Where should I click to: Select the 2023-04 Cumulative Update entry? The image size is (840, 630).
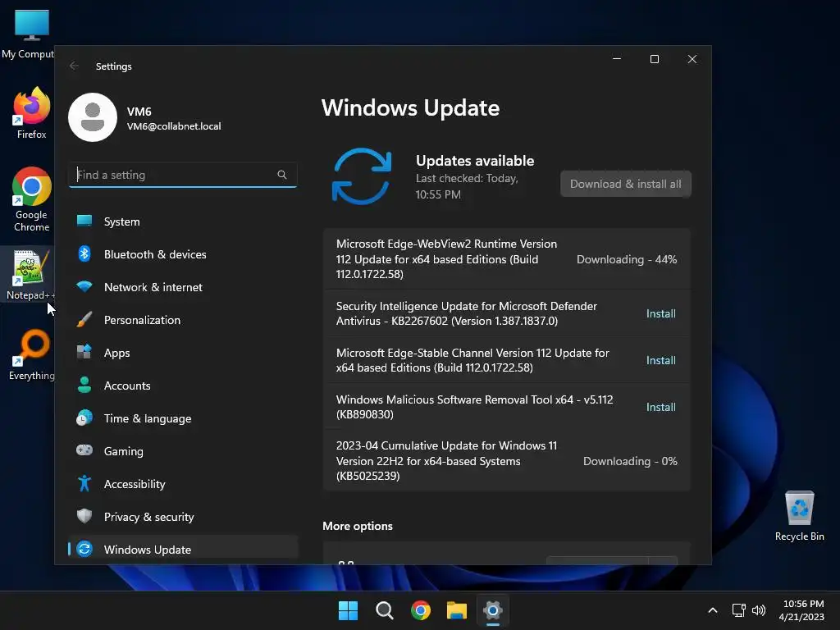click(x=507, y=461)
